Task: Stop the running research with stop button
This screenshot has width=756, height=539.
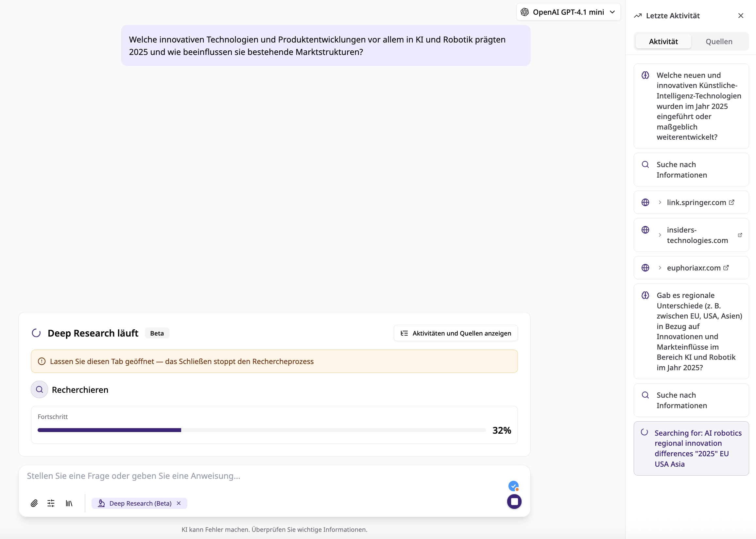Action: [514, 501]
